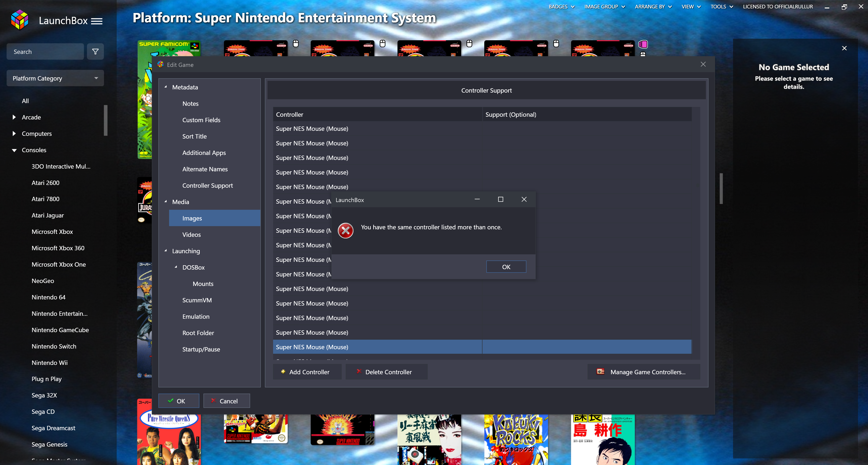The height and width of the screenshot is (465, 868).
Task: Expand the Computers category
Action: point(14,133)
